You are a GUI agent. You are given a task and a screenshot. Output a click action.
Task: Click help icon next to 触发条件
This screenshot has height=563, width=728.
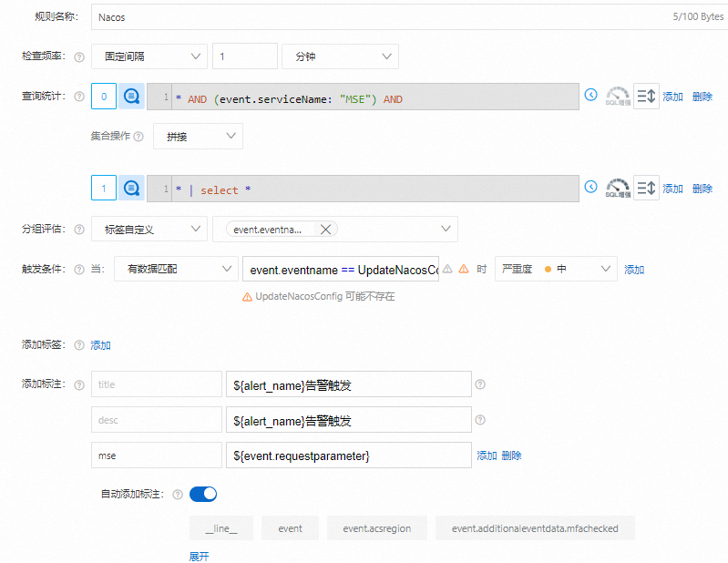click(79, 270)
